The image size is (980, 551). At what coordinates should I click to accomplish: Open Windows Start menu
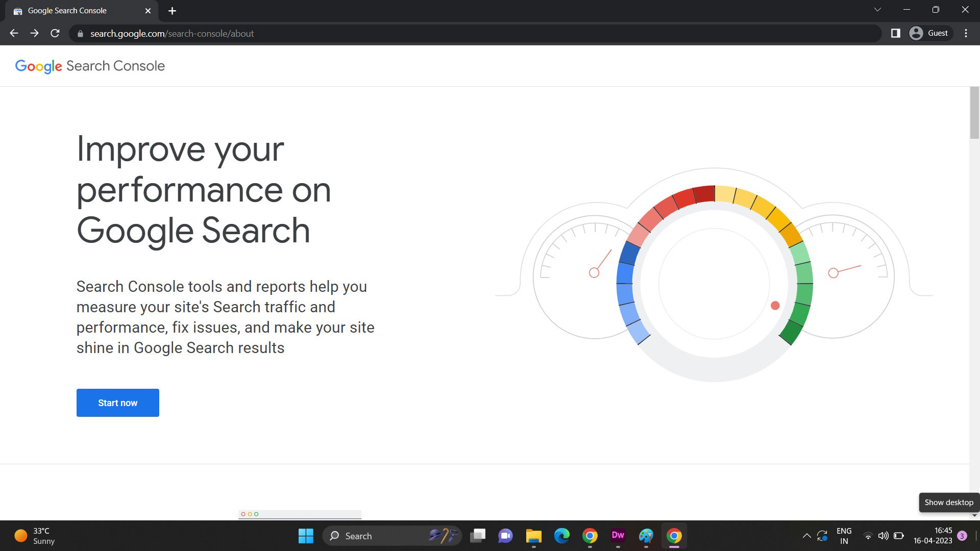click(x=306, y=536)
